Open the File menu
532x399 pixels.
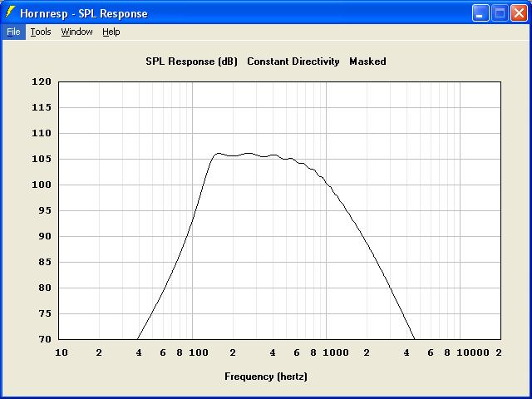[x=13, y=32]
